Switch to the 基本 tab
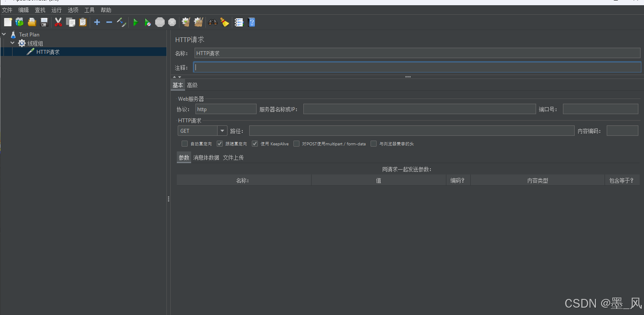This screenshot has height=315, width=644. [x=178, y=85]
